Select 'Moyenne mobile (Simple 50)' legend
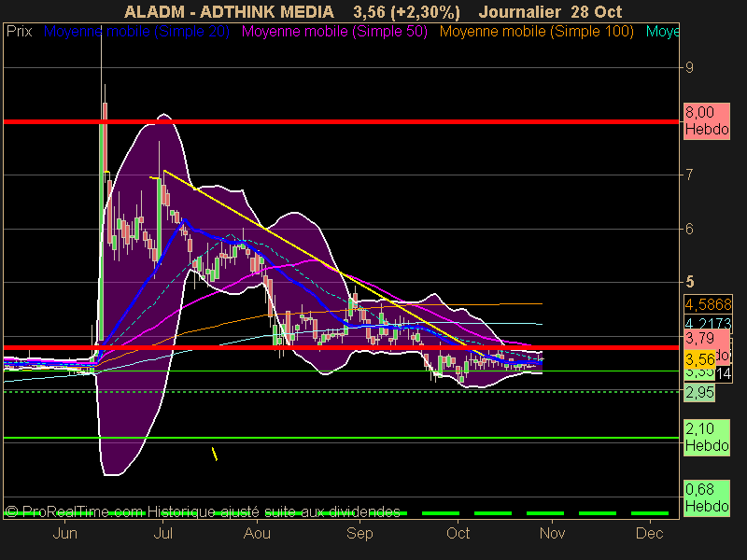 click(x=334, y=32)
